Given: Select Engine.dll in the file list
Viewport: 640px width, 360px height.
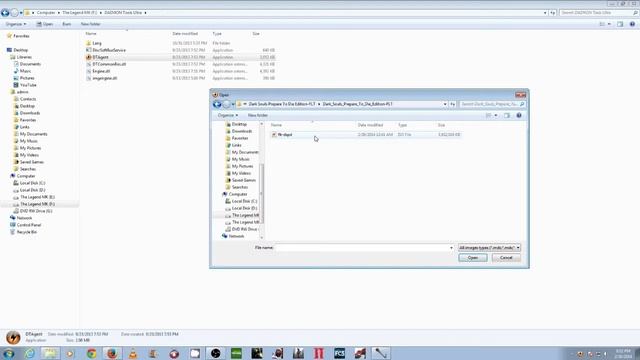Looking at the screenshot, I should [x=101, y=71].
